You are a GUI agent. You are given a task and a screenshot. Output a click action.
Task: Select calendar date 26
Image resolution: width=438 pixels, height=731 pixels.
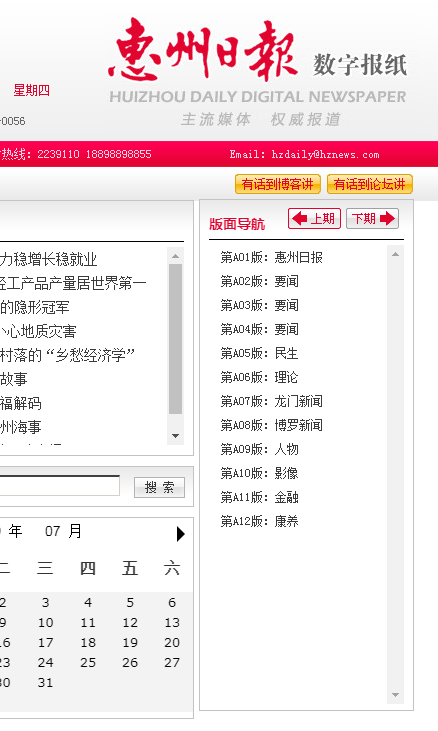tap(130, 662)
